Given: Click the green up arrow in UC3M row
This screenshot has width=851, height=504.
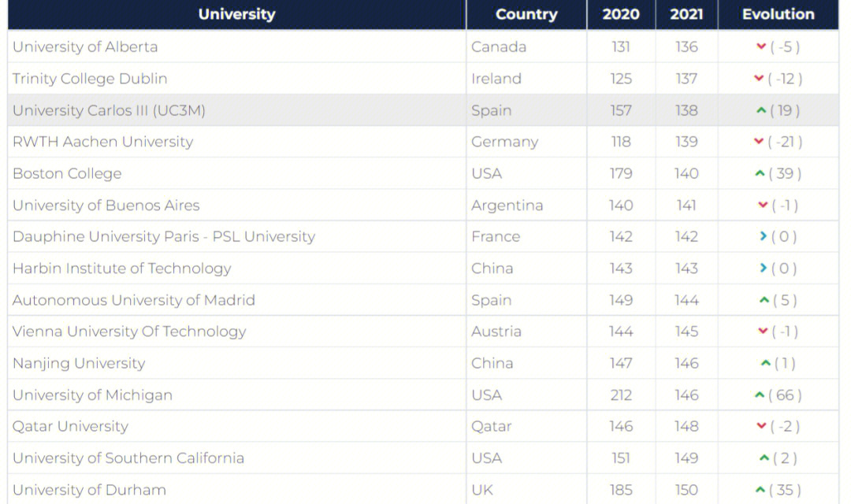Looking at the screenshot, I should pos(761,111).
